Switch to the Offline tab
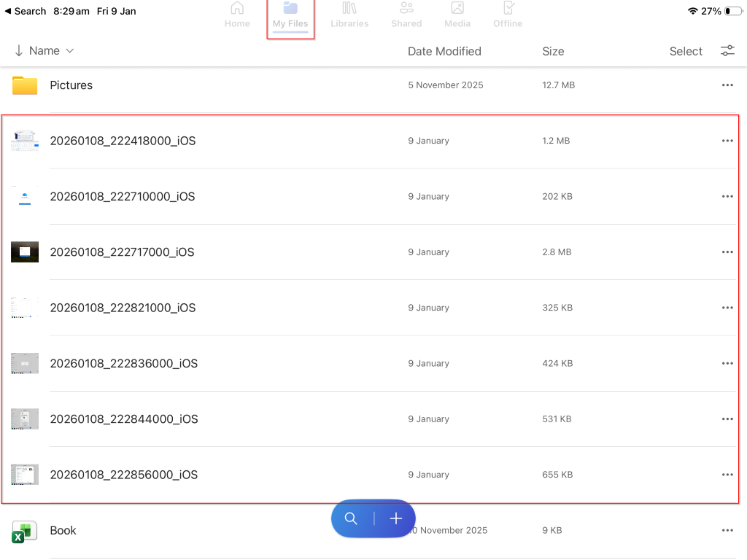Screen dimensions: 747x560 pos(508,15)
